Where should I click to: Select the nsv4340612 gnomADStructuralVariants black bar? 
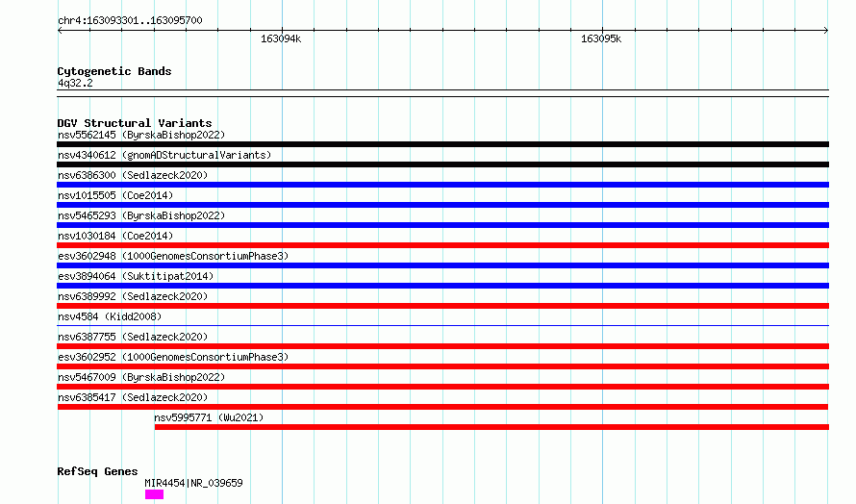(x=442, y=164)
